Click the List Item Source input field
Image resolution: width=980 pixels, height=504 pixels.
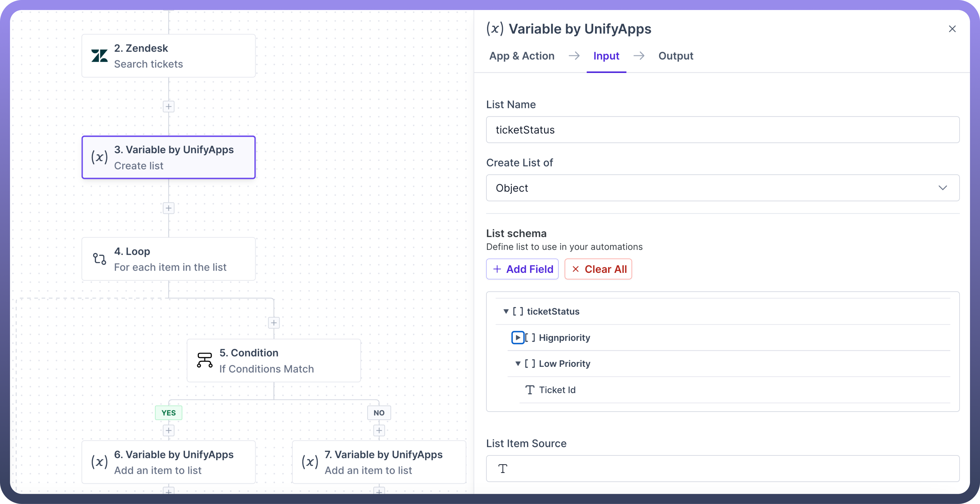(x=722, y=469)
